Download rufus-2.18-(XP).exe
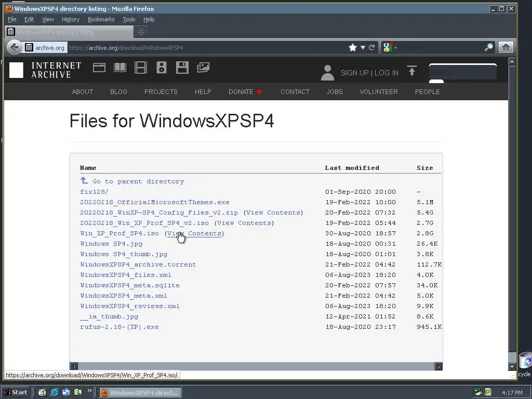532x399 pixels. (x=119, y=327)
